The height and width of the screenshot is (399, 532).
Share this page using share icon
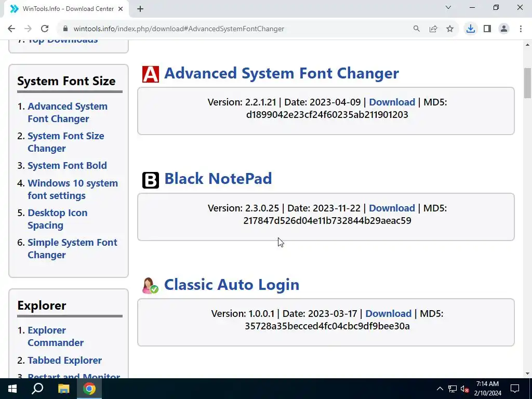pos(433,29)
